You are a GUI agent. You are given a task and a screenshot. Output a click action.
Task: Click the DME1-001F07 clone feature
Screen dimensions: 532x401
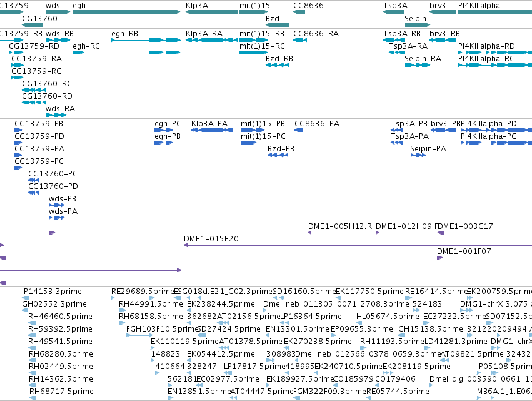pyautogui.click(x=484, y=258)
